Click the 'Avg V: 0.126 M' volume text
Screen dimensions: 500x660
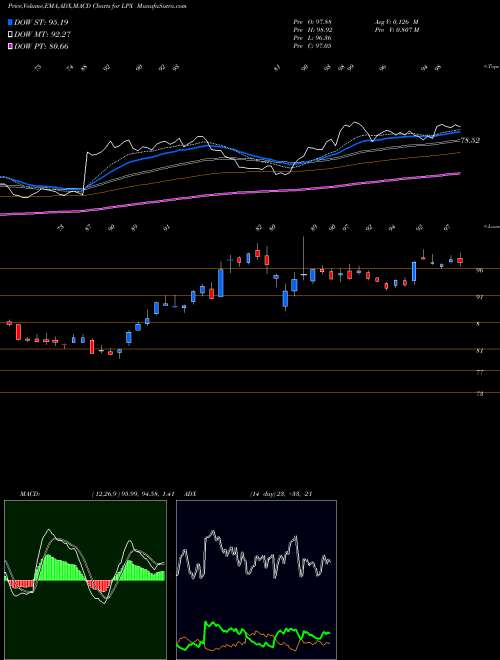pos(396,21)
